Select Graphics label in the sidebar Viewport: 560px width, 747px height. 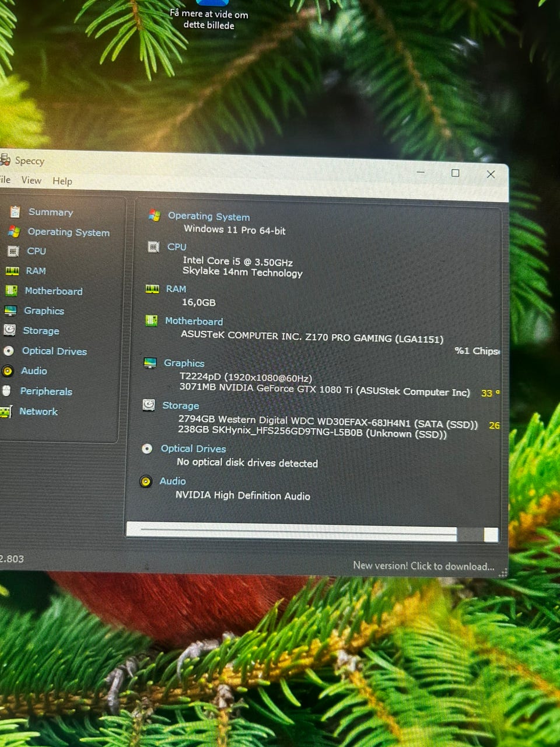pyautogui.click(x=44, y=310)
